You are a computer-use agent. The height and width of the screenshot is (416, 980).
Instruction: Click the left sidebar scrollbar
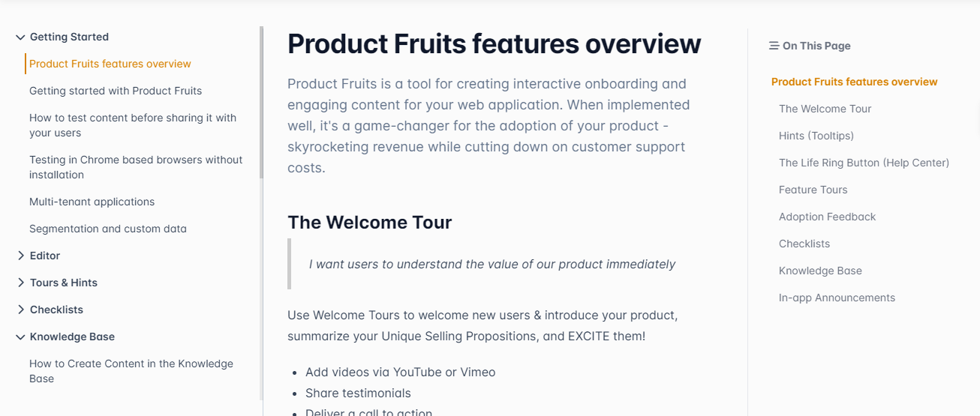261,102
